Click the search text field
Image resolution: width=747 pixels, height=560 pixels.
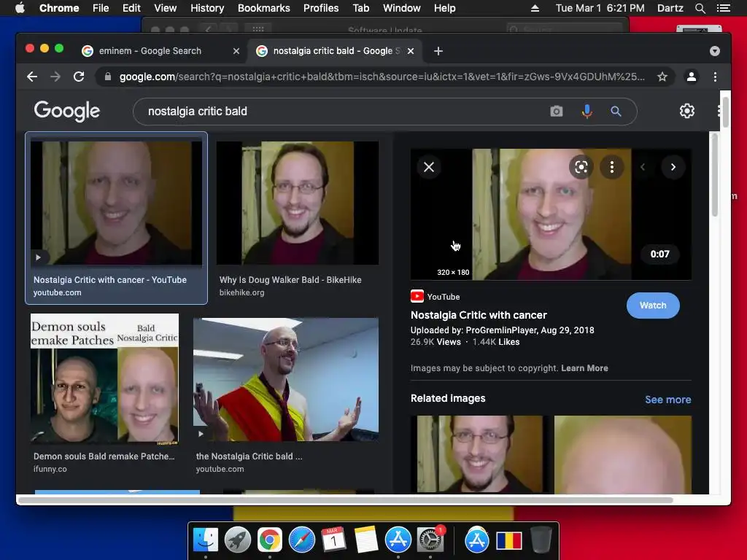tap(343, 112)
